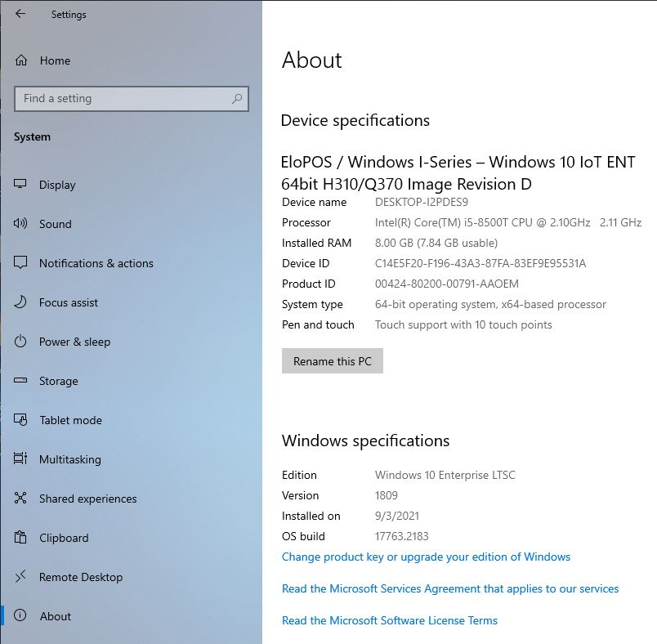Click the Power & sleep icon
657x644 pixels.
tap(20, 342)
